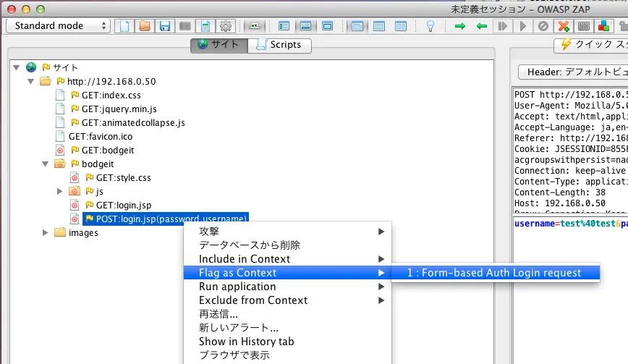The height and width of the screenshot is (364, 628).
Task: Select expand Information tabs layout icon
Action: pos(305,26)
